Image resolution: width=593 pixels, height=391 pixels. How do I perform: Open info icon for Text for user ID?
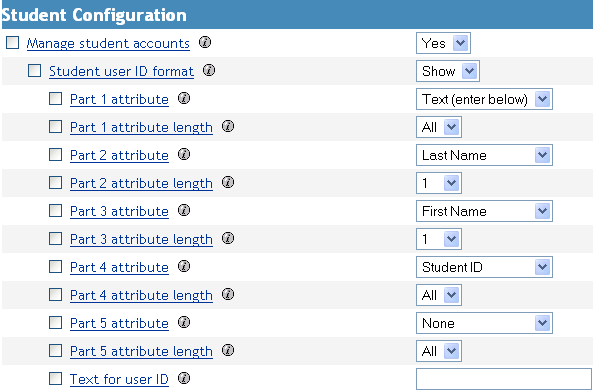(x=184, y=378)
